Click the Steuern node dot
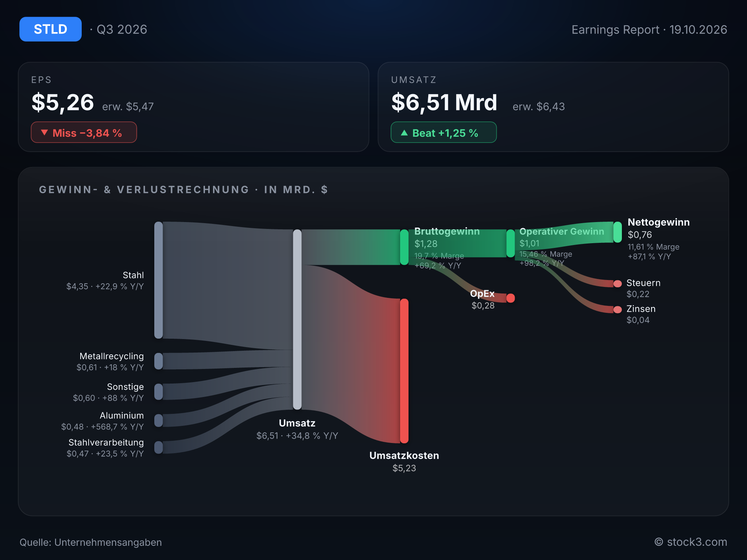 (618, 284)
